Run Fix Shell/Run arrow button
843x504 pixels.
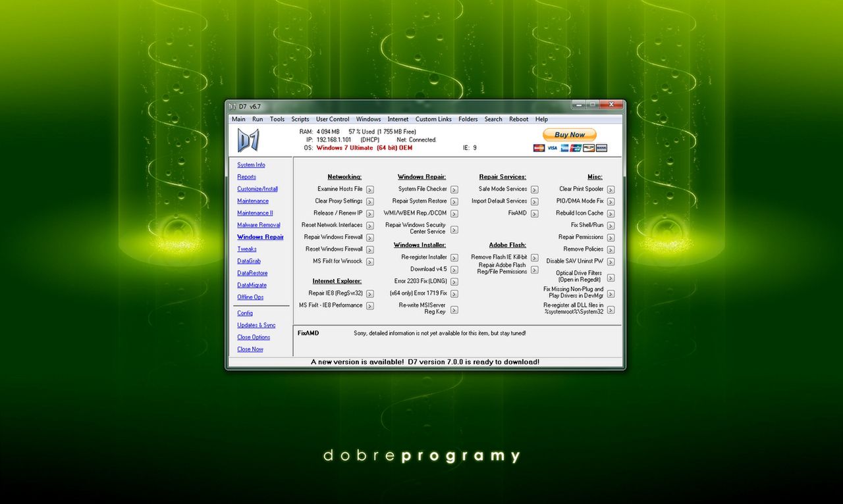pyautogui.click(x=611, y=226)
